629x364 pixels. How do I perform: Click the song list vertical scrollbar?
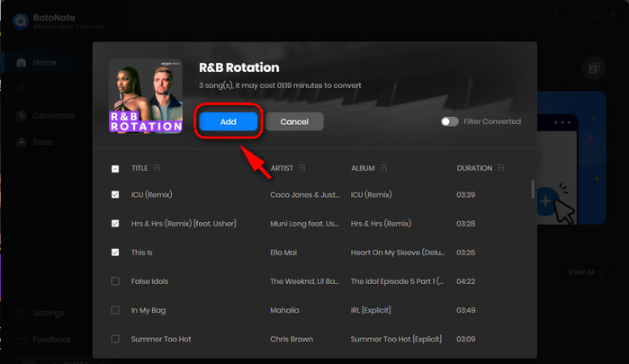(x=533, y=189)
